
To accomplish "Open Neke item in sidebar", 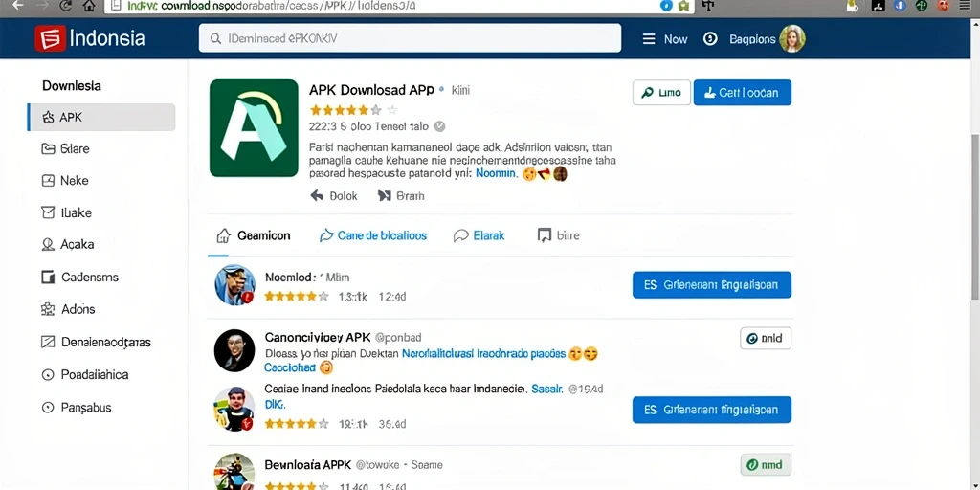I will click(65, 181).
